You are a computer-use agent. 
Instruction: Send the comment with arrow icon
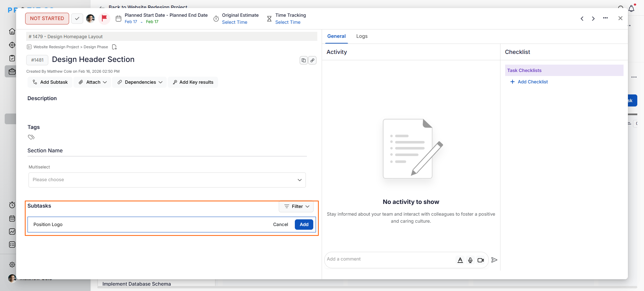pos(494,260)
